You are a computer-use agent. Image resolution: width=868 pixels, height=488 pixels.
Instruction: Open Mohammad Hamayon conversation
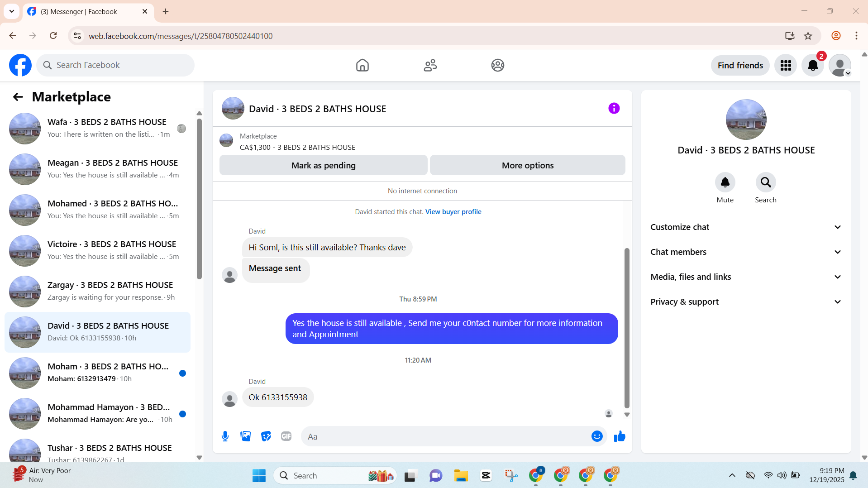point(97,414)
